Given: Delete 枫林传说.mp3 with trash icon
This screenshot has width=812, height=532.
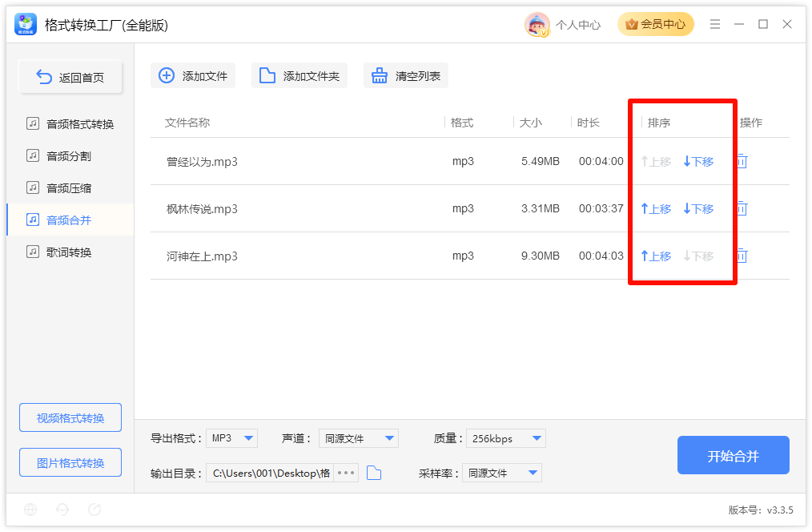Looking at the screenshot, I should coord(742,208).
